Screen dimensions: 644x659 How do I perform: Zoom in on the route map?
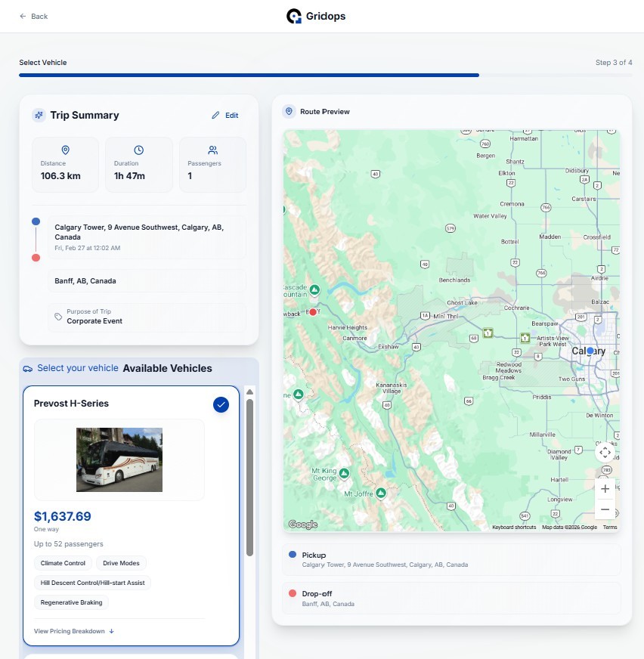(605, 489)
